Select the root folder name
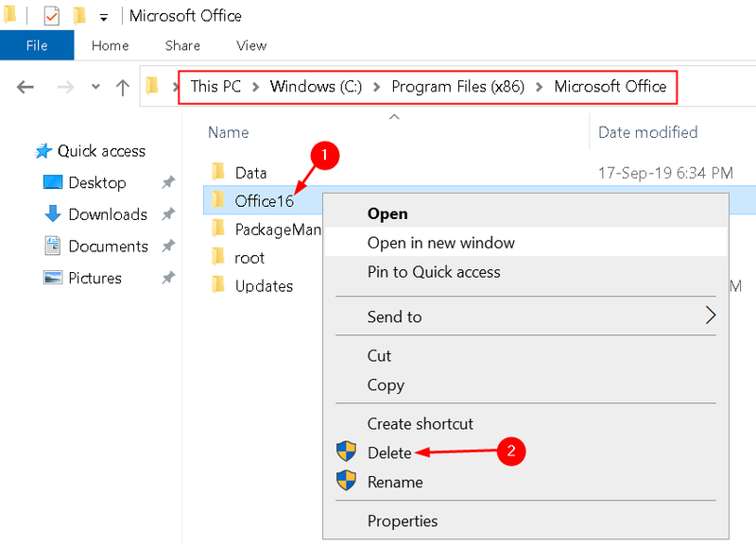Viewport: 756px width, 545px height. coord(249,258)
